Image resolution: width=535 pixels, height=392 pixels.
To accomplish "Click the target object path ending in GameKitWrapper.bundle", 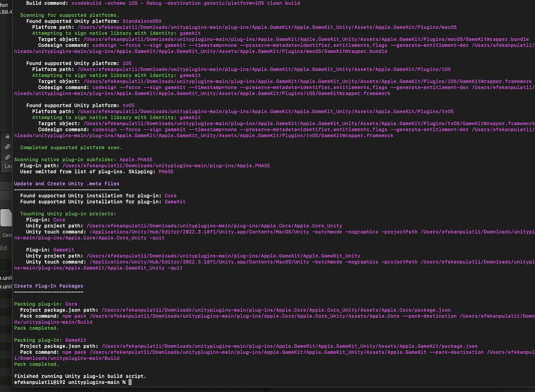I will (306, 39).
